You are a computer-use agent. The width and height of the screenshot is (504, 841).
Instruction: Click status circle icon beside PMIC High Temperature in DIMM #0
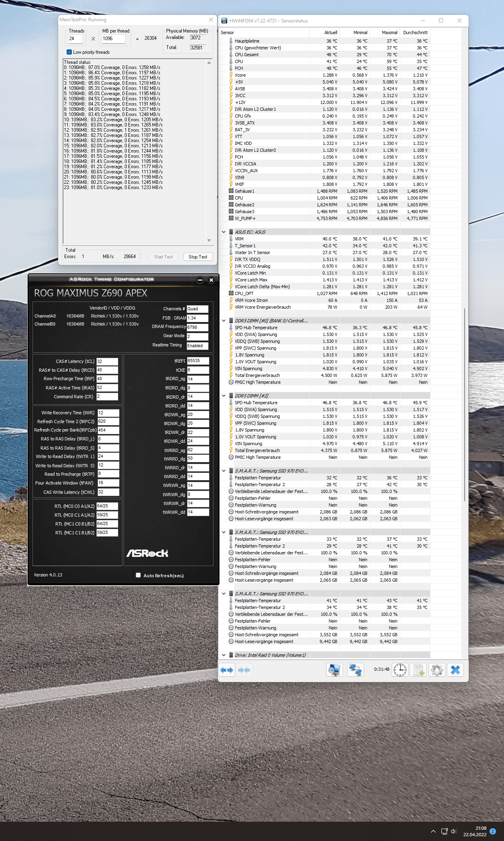tap(231, 382)
